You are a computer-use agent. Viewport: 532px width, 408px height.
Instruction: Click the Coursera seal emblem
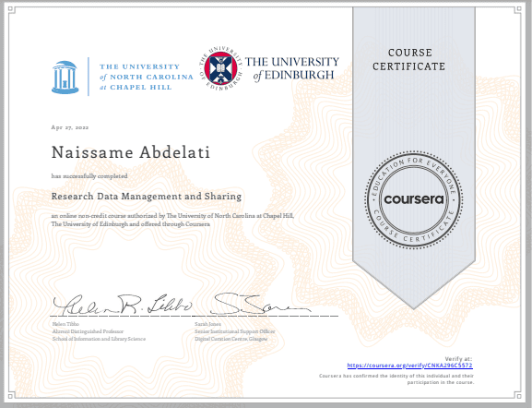414,199
